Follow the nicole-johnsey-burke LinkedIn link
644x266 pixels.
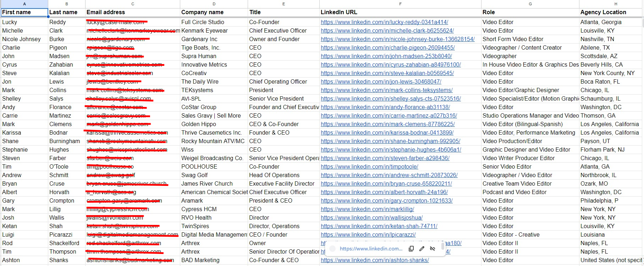point(398,39)
